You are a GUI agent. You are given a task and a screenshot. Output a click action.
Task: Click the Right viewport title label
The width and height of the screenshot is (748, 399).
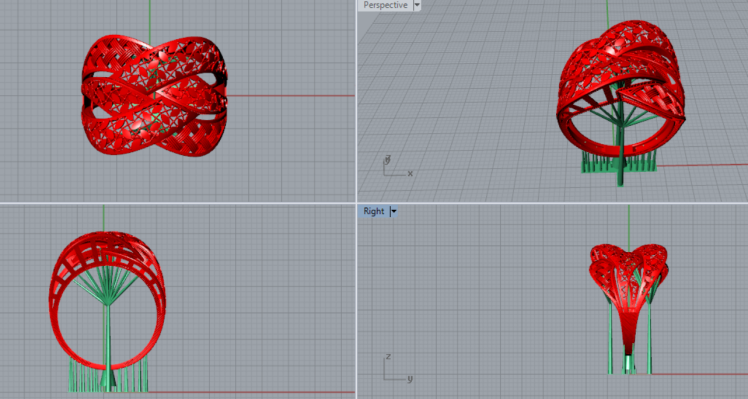click(x=374, y=211)
